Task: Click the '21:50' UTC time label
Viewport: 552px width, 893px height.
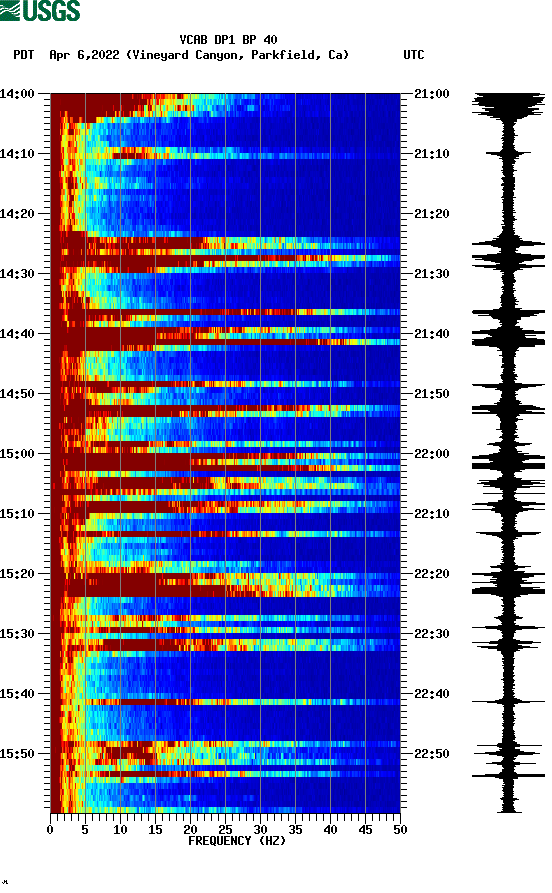Action: [432, 394]
